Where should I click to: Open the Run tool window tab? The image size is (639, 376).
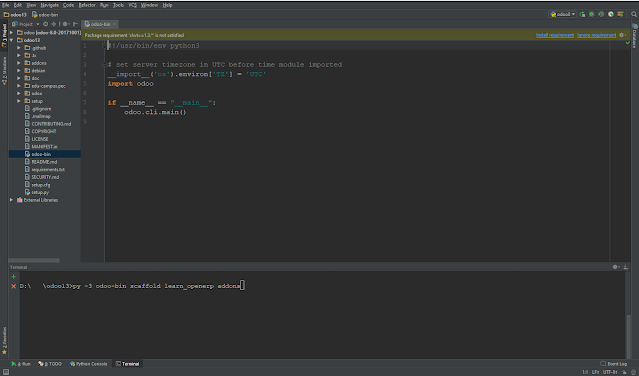[x=21, y=364]
